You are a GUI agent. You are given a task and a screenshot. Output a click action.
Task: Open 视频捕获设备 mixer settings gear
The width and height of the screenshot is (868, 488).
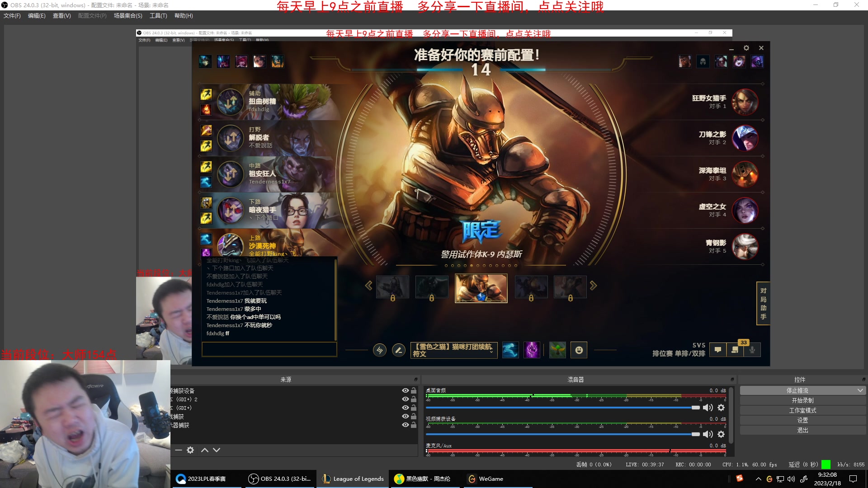click(x=721, y=434)
